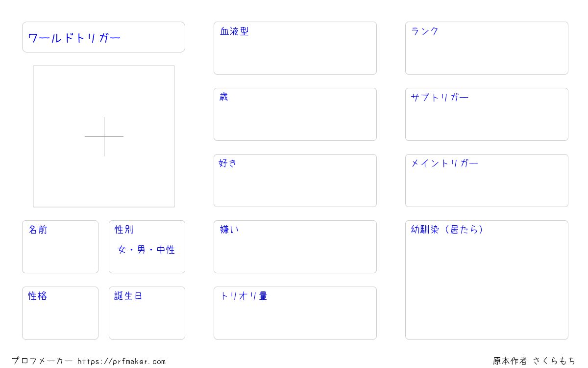This screenshot has height=368, width=588.
Task: Click the plus icon in image placeholder
Action: [x=104, y=136]
